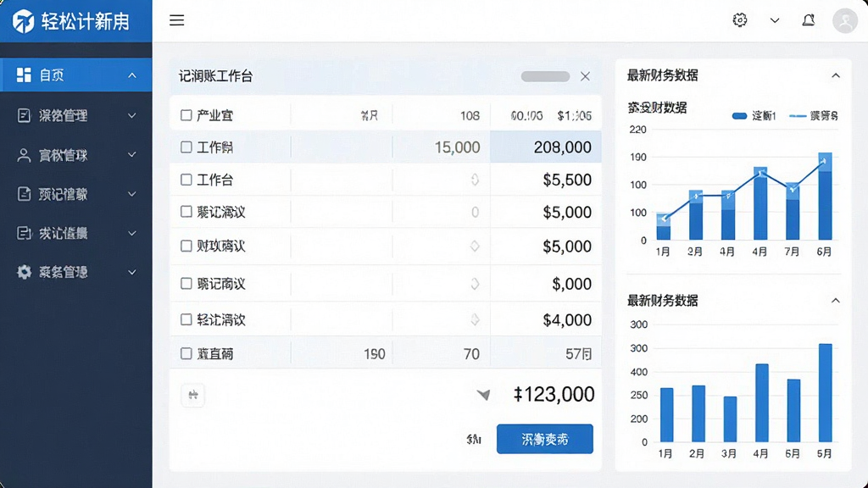The height and width of the screenshot is (488, 868).
Task: Open the sidebar menu directly below 自页
Action: [75, 115]
